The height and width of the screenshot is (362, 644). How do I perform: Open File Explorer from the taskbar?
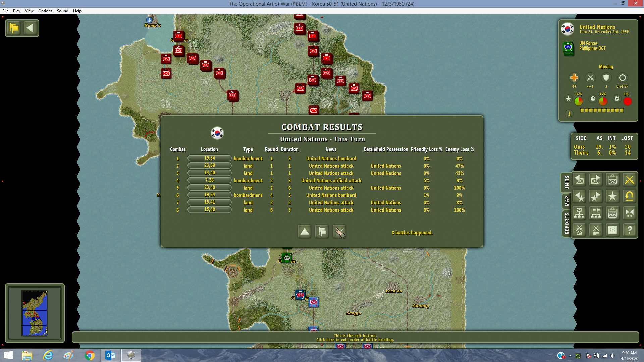[27, 355]
